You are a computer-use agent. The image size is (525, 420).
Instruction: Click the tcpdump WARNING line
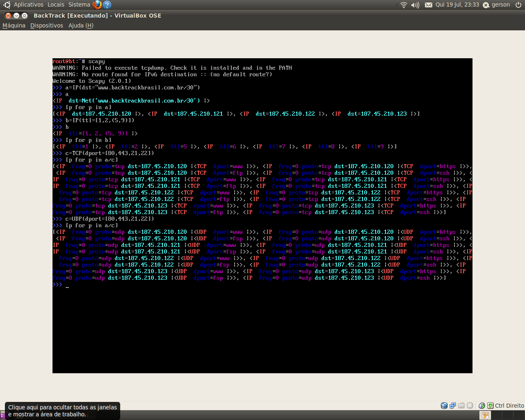coord(172,68)
